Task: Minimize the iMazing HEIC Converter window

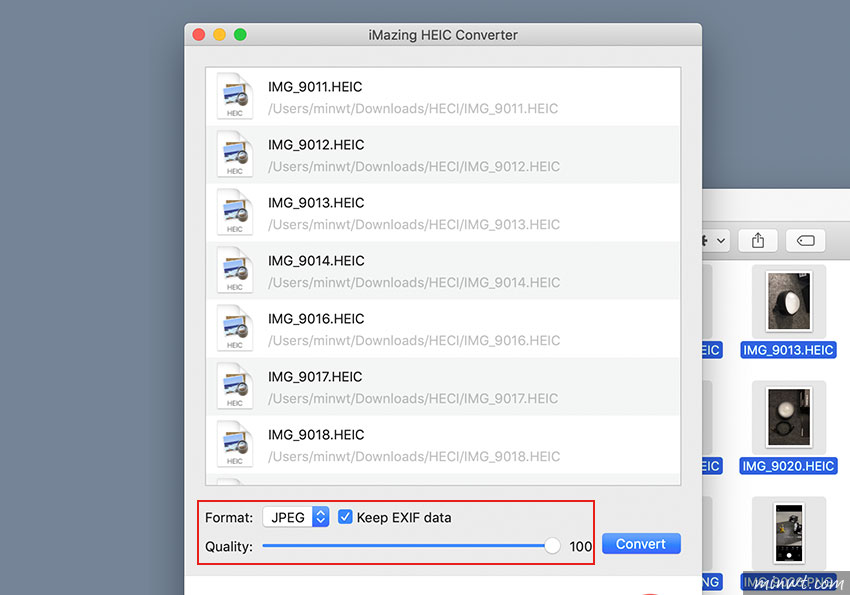Action: [x=220, y=35]
